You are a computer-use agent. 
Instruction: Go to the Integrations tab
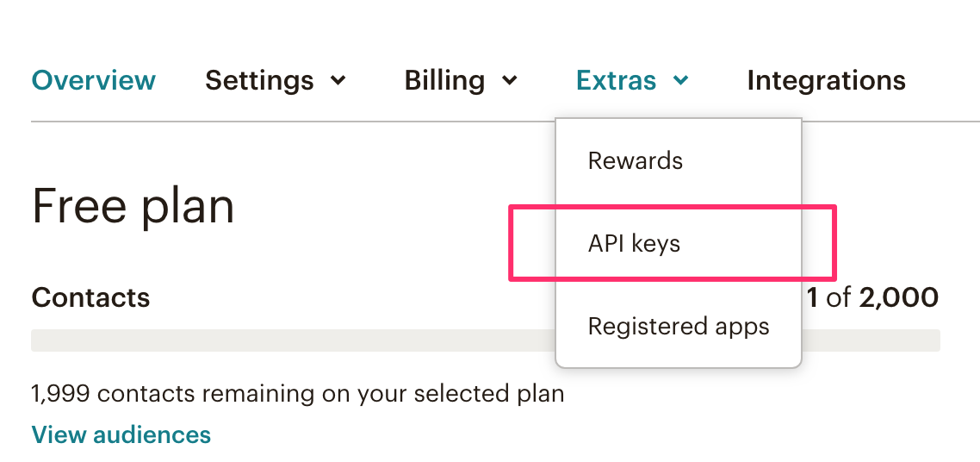(826, 81)
